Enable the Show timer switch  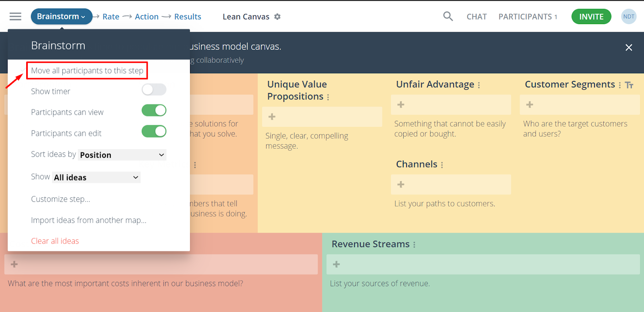154,90
